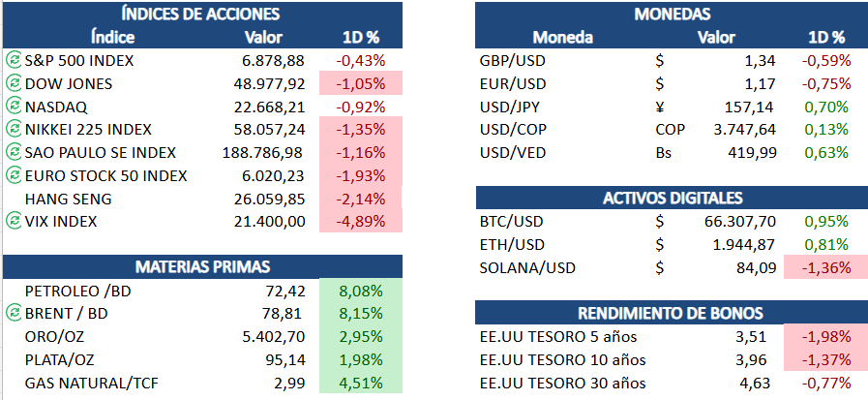Click the ACTIVOS DIGITALES header
Screen dimensions: 868x400
(673, 199)
